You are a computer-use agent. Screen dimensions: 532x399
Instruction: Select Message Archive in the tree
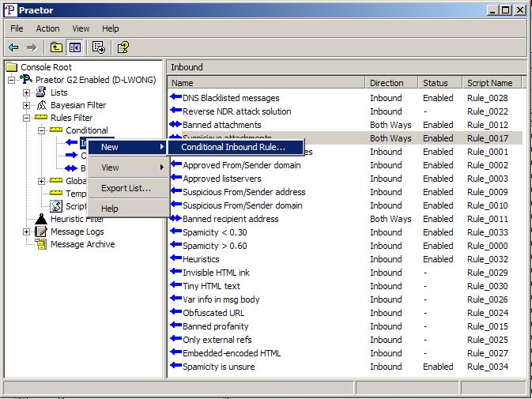pyautogui.click(x=83, y=244)
